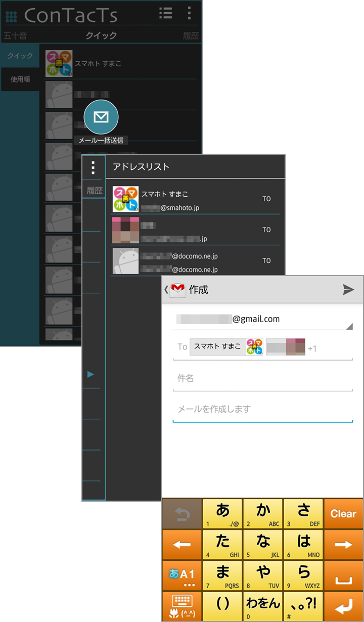Tap the あ kana key
The height and width of the screenshot is (622, 364).
tap(222, 514)
